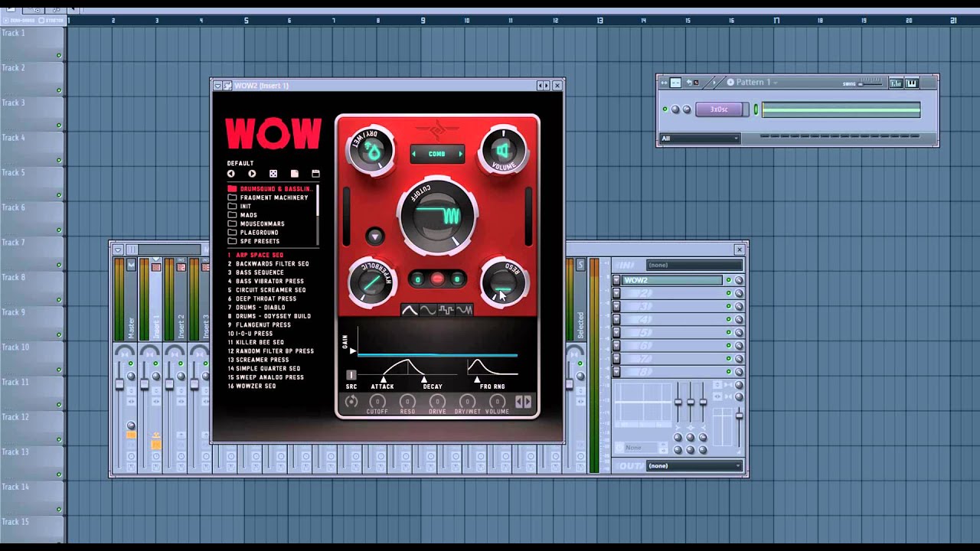Click the CUTOFF modulation amount dial in the bottom row
The width and height of the screenshot is (980, 551).
[x=377, y=402]
